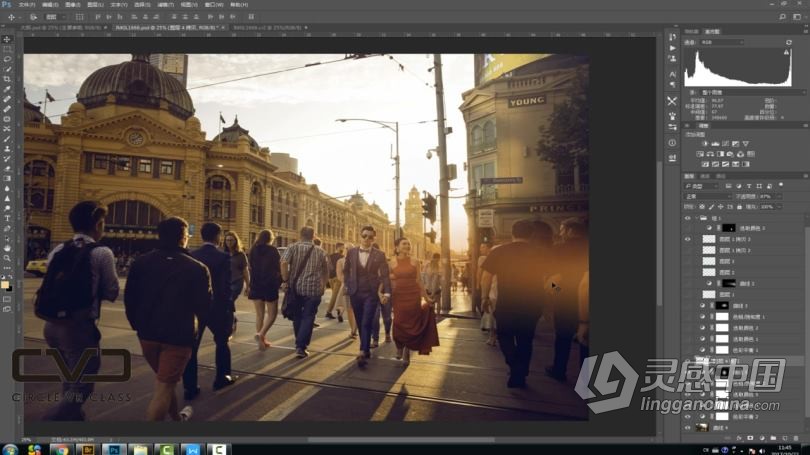The image size is (810, 455).
Task: Add a Color Balance adjustment layer
Action: pyautogui.click(x=710, y=154)
